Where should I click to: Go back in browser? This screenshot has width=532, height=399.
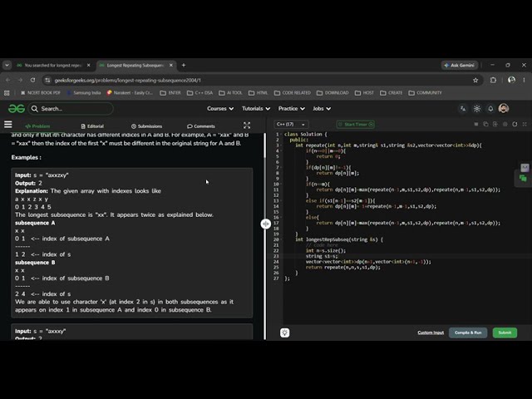(7, 80)
